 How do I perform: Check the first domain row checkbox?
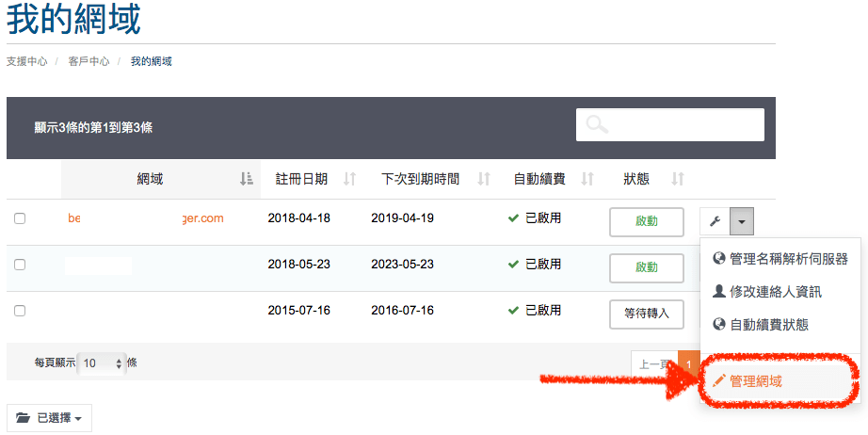coord(20,218)
